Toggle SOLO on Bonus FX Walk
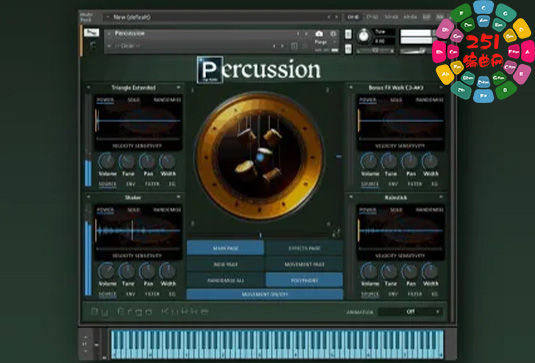 click(x=396, y=100)
